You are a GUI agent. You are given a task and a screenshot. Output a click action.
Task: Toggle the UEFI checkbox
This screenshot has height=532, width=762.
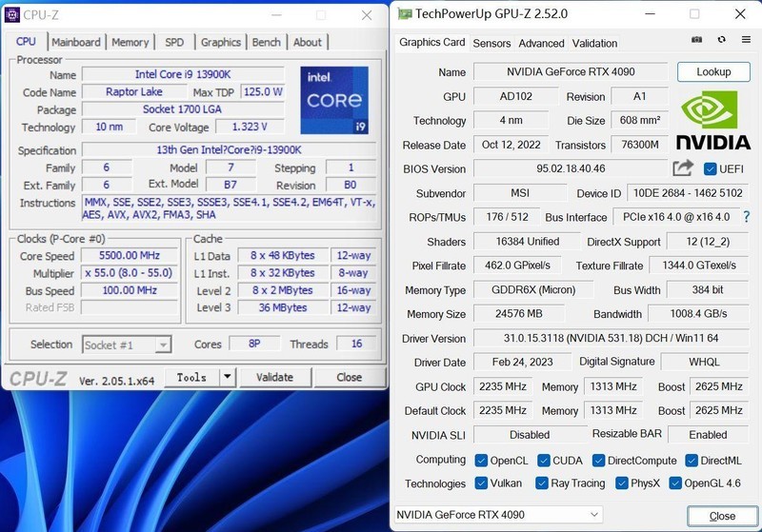point(710,169)
